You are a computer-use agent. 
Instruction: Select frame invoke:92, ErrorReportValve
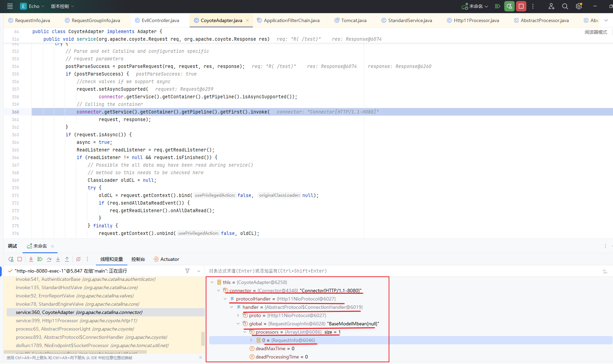(106, 296)
